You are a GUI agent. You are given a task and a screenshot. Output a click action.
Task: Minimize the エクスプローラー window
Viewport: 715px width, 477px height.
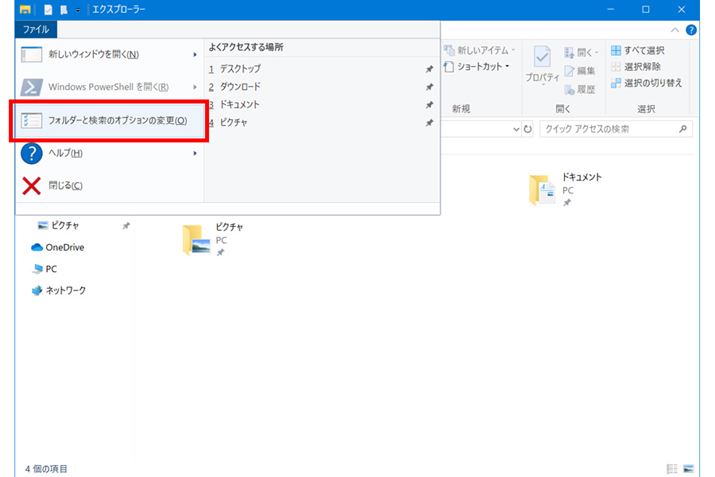(611, 10)
